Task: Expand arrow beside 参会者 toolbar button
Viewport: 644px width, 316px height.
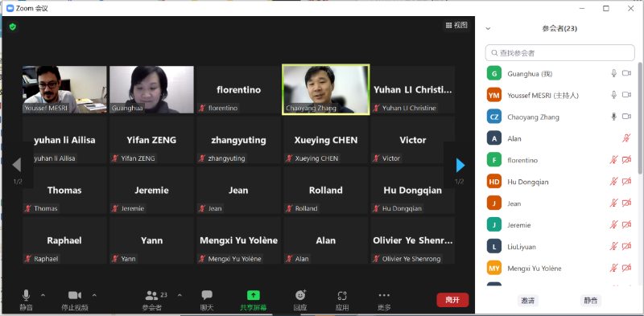Action: 180,295
